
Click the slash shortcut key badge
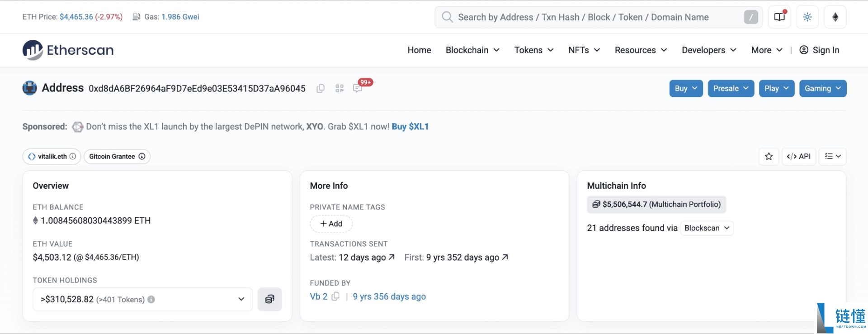751,17
